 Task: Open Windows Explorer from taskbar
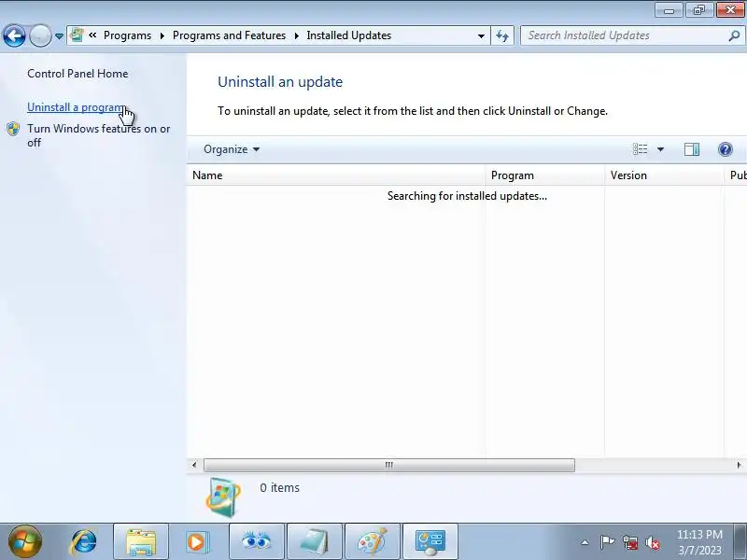(x=141, y=541)
